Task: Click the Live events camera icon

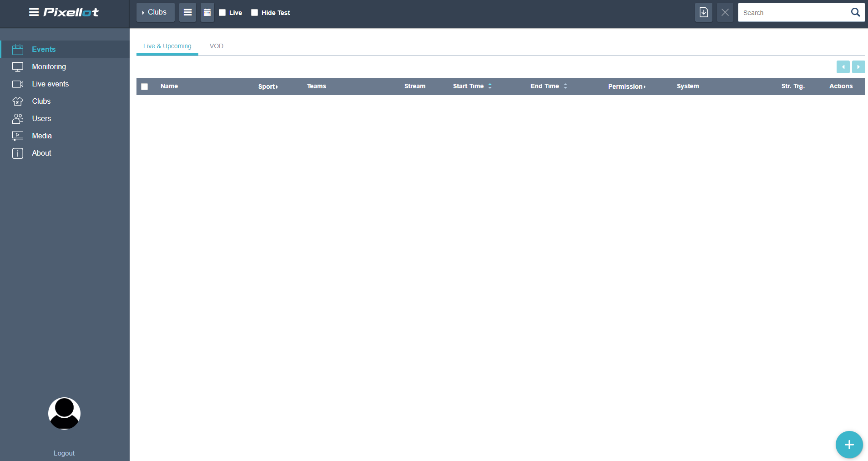Action: point(18,84)
